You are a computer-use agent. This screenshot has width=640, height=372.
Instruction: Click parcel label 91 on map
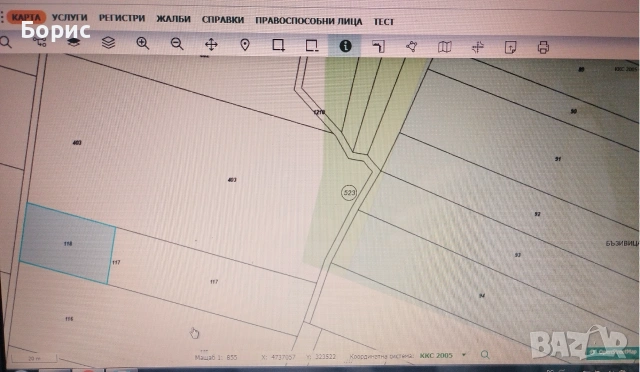[x=558, y=159]
